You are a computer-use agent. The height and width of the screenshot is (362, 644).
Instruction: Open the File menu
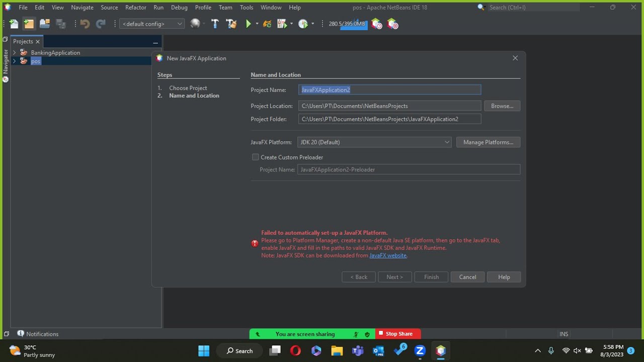23,7
